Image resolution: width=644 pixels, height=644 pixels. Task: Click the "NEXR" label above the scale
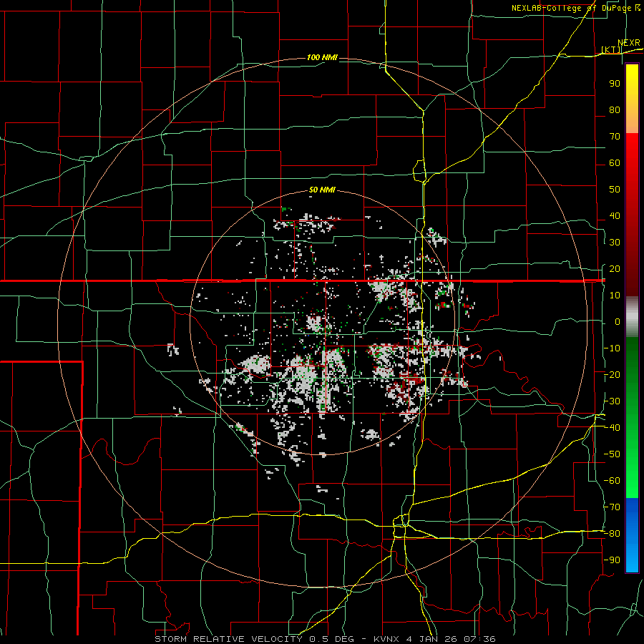tap(628, 43)
